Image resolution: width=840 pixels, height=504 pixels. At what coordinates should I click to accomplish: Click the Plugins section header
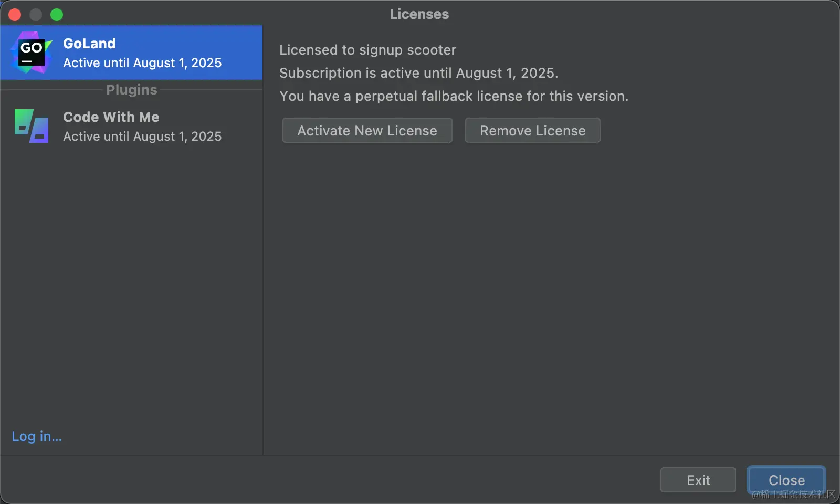pyautogui.click(x=132, y=90)
